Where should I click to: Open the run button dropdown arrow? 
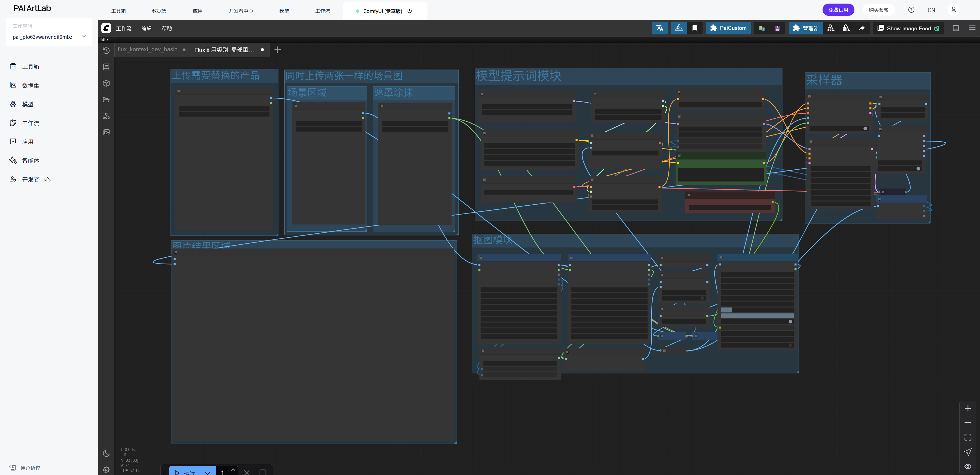point(207,472)
